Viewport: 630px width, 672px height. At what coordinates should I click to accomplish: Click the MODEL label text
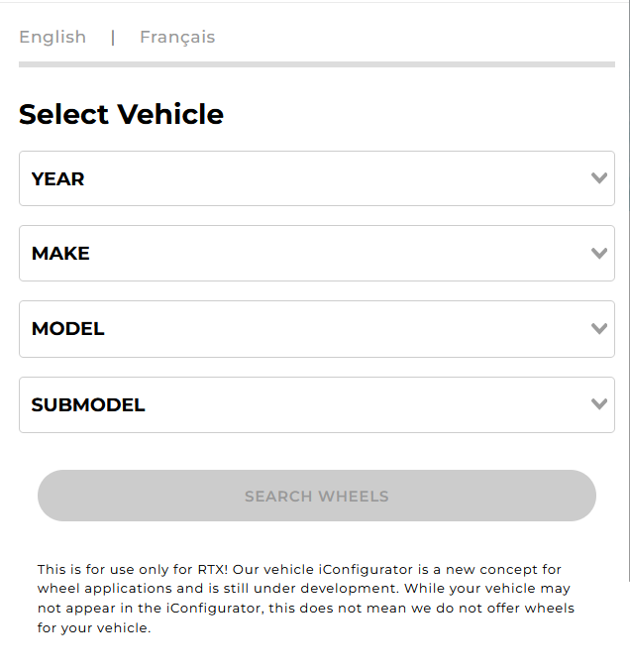(x=67, y=328)
